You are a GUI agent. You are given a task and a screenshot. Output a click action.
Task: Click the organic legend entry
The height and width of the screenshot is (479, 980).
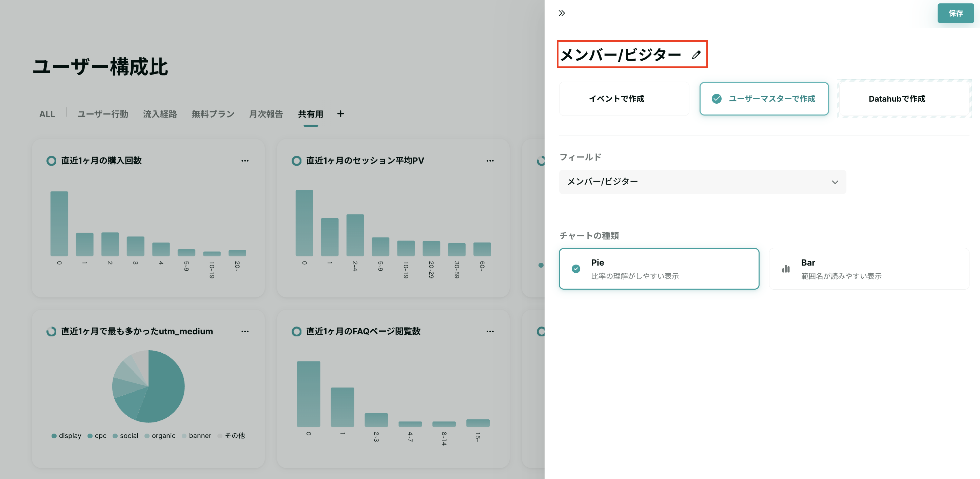(160, 436)
